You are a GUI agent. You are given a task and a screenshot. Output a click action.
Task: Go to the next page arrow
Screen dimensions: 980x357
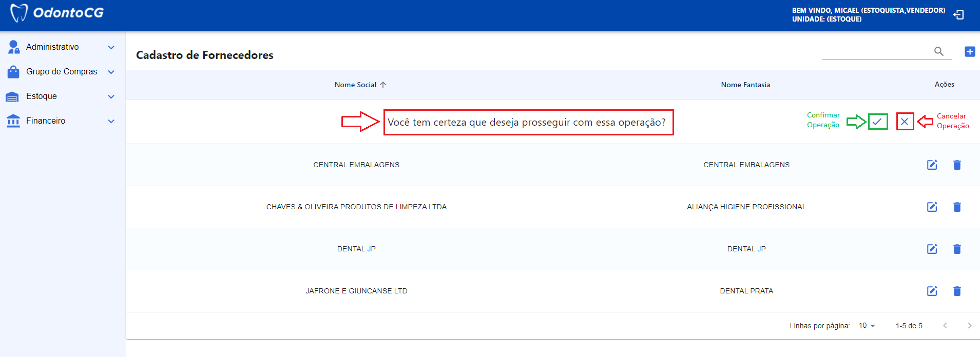pos(969,326)
